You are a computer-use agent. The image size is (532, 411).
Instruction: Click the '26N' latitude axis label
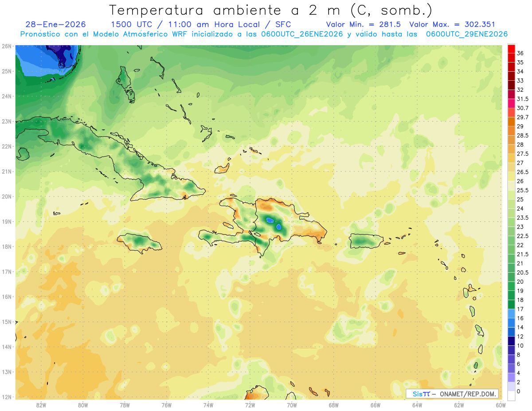tap(7, 46)
